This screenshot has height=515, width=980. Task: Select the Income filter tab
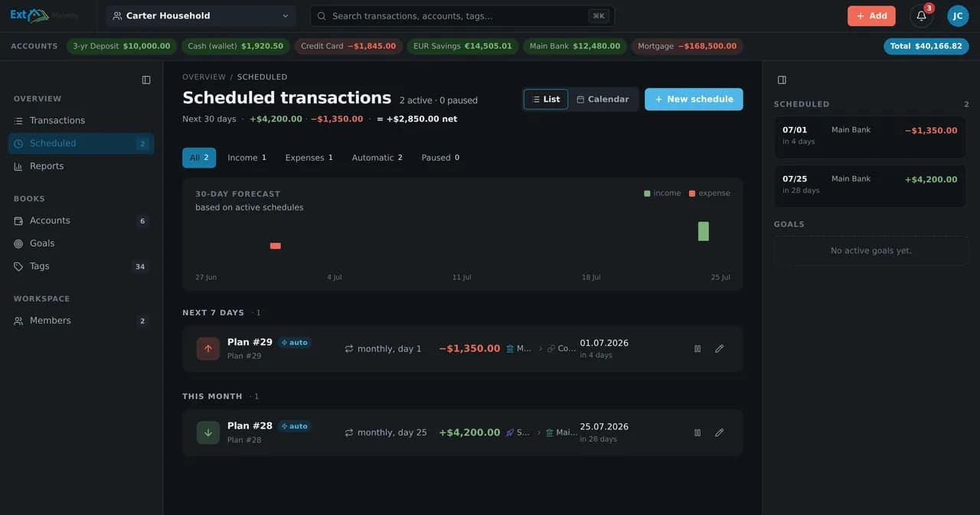pyautogui.click(x=247, y=158)
